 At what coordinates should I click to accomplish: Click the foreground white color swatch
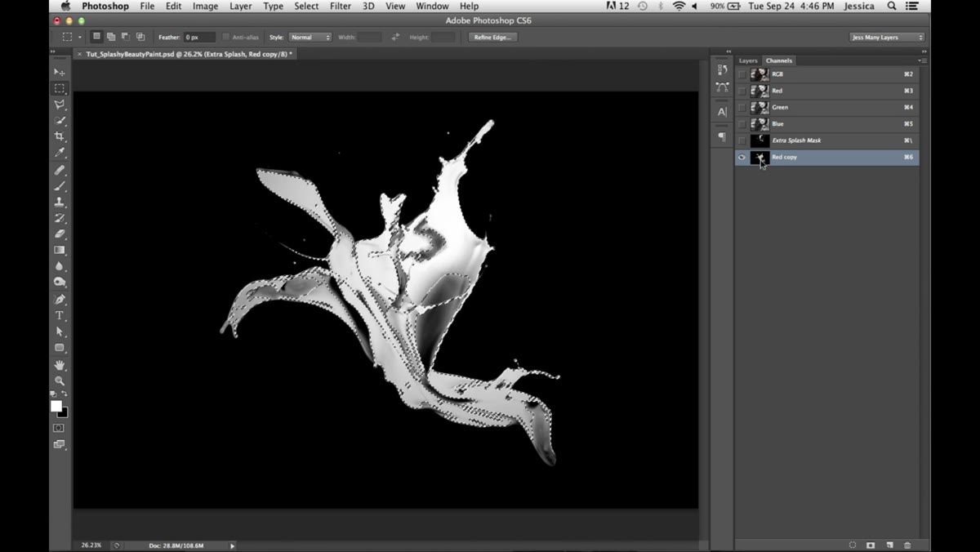(x=56, y=406)
